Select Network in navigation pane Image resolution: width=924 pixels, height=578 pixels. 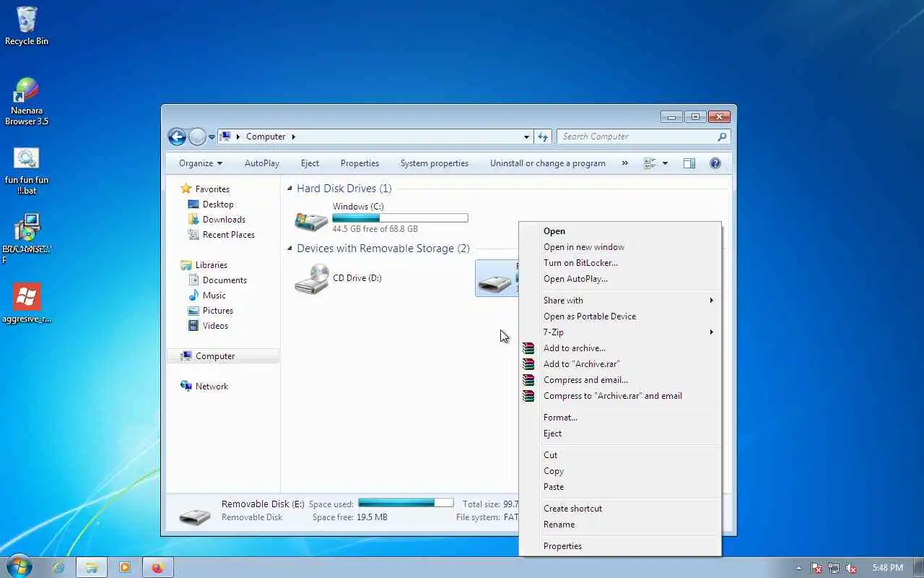pyautogui.click(x=212, y=387)
